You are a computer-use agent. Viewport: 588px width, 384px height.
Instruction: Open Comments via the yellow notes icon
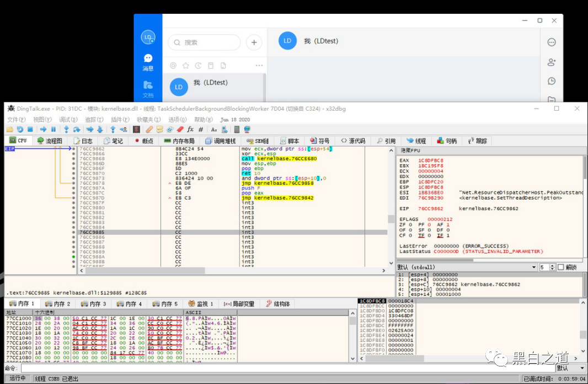(x=160, y=129)
